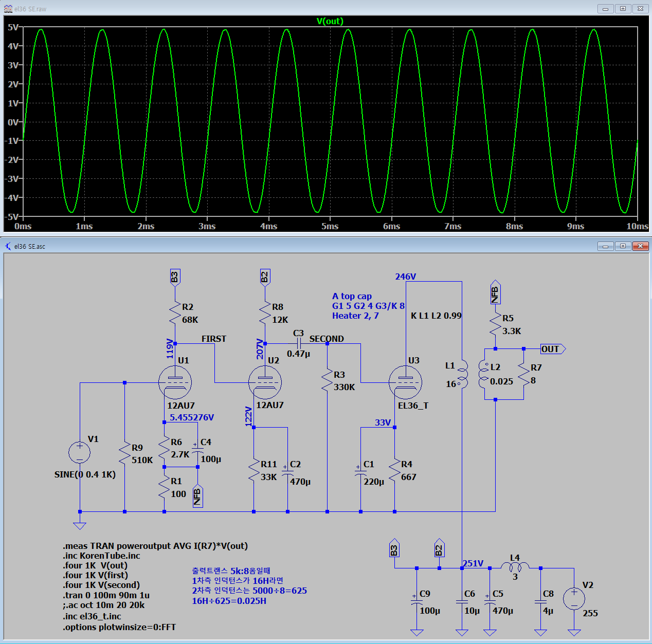Click the el36 SE.raw title bar icon

8,9
